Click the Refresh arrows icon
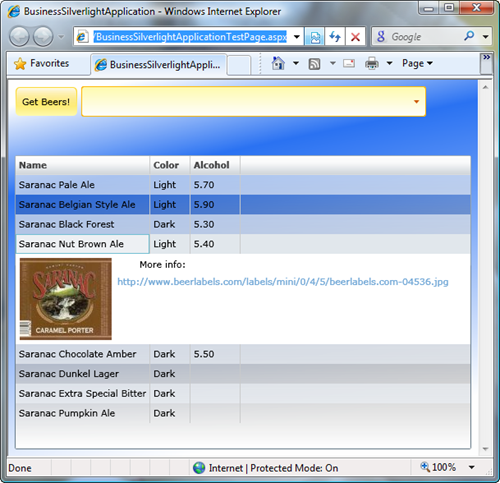This screenshot has height=483, width=500. (335, 36)
